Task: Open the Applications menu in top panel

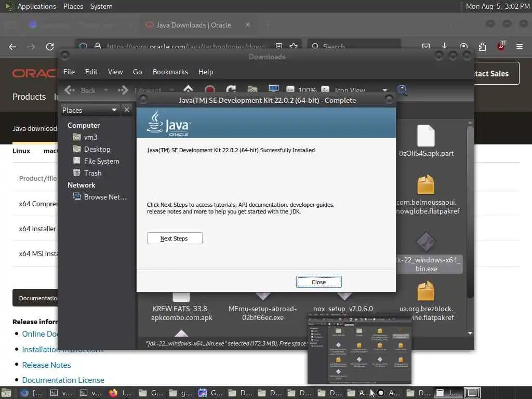Action: tap(37, 6)
